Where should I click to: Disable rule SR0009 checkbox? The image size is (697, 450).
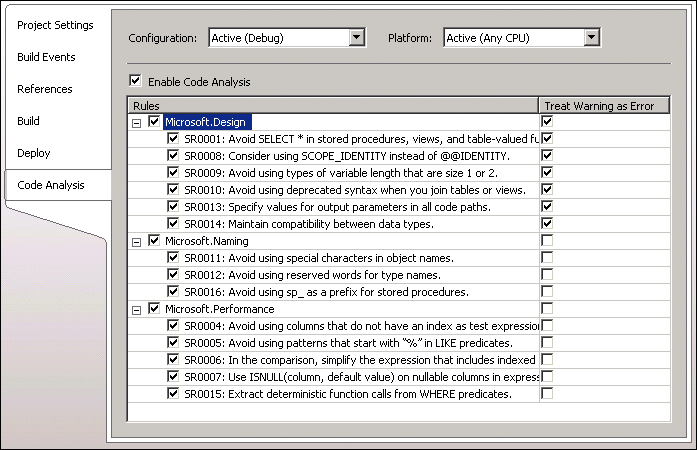click(173, 173)
